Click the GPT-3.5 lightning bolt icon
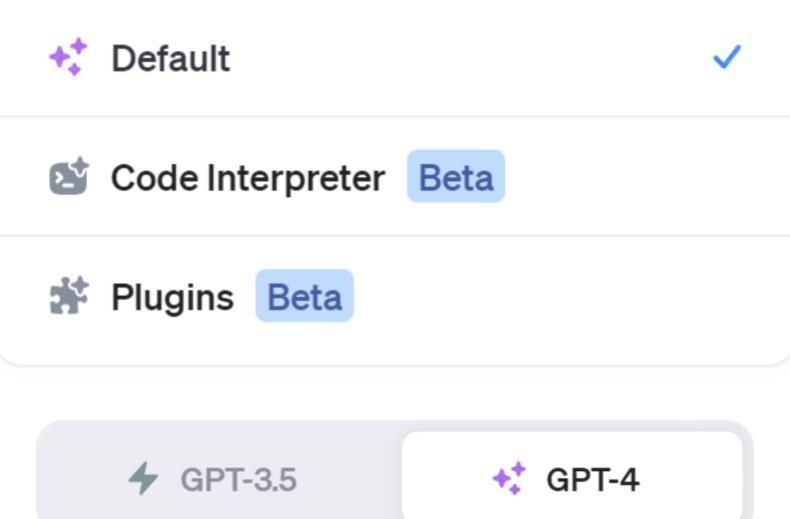Viewport: 790px width, 519px height. pos(143,478)
